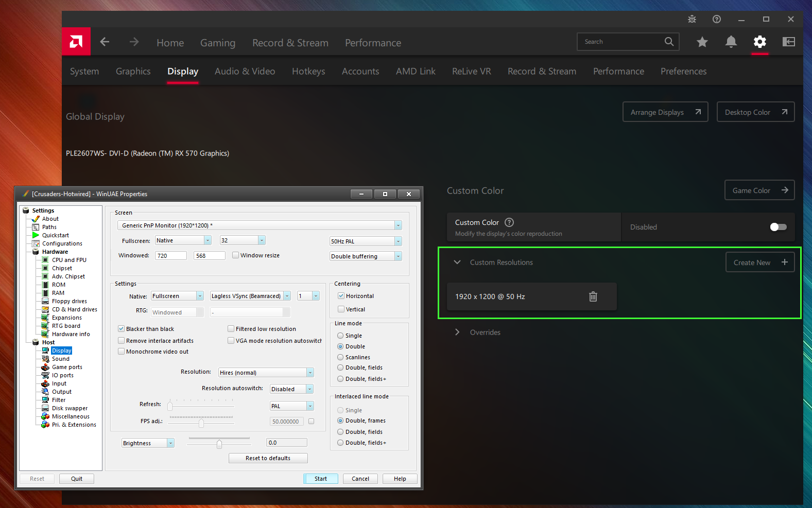
Task: Open Miscellaneous settings
Action: [71, 416]
